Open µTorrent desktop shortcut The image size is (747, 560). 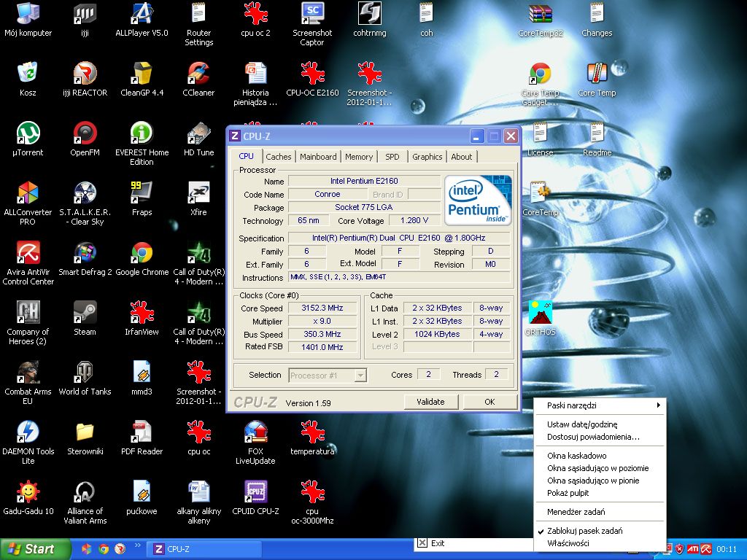(x=28, y=139)
